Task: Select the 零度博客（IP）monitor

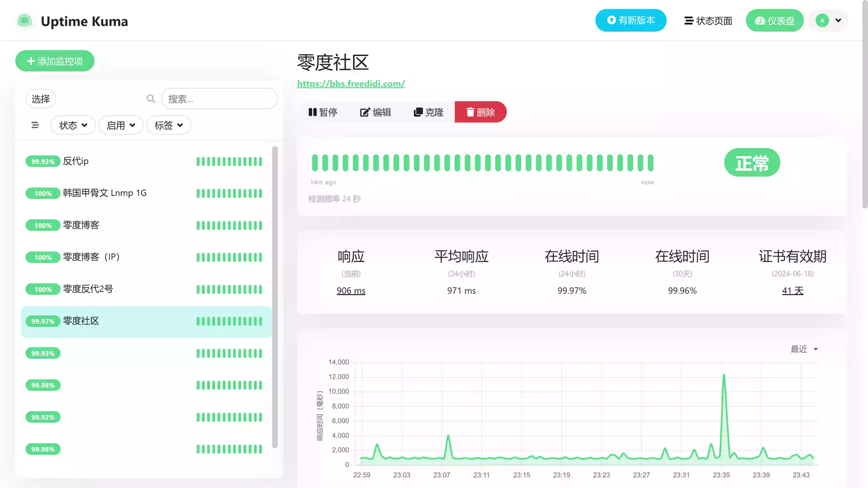Action: pyautogui.click(x=146, y=257)
